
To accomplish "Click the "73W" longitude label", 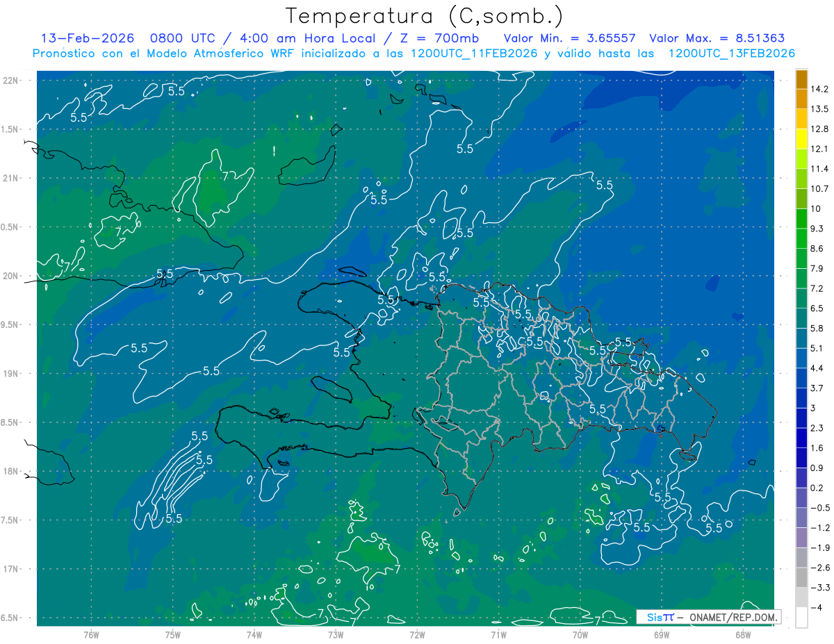I will pyautogui.click(x=336, y=634).
